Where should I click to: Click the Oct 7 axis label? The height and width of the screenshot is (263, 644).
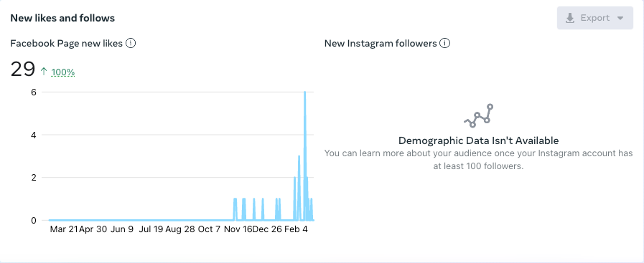(x=209, y=229)
